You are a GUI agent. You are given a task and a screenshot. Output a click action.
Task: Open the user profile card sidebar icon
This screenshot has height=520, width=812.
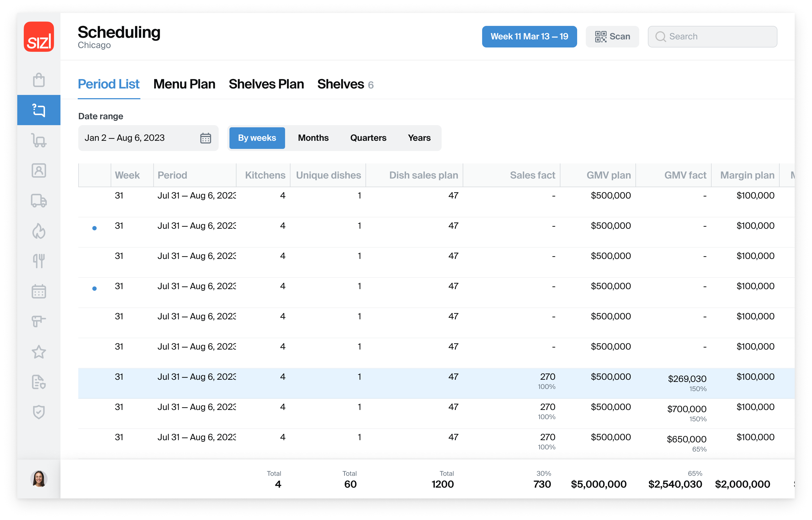[x=39, y=170]
